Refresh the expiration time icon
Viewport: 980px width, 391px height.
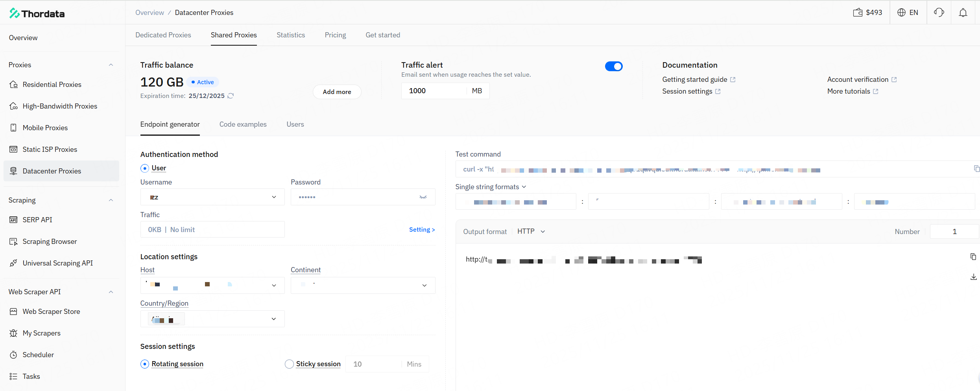tap(231, 96)
